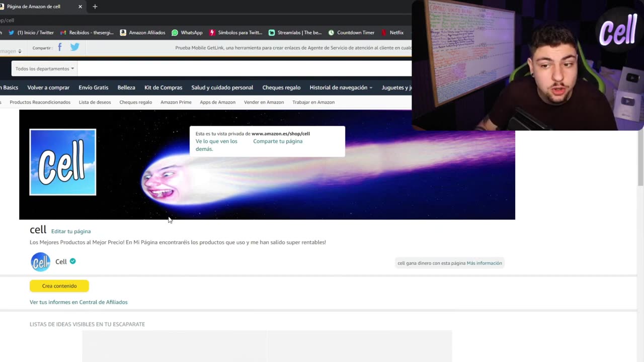
Task: Share via Facebook icon in SiteStripe
Action: (59, 47)
